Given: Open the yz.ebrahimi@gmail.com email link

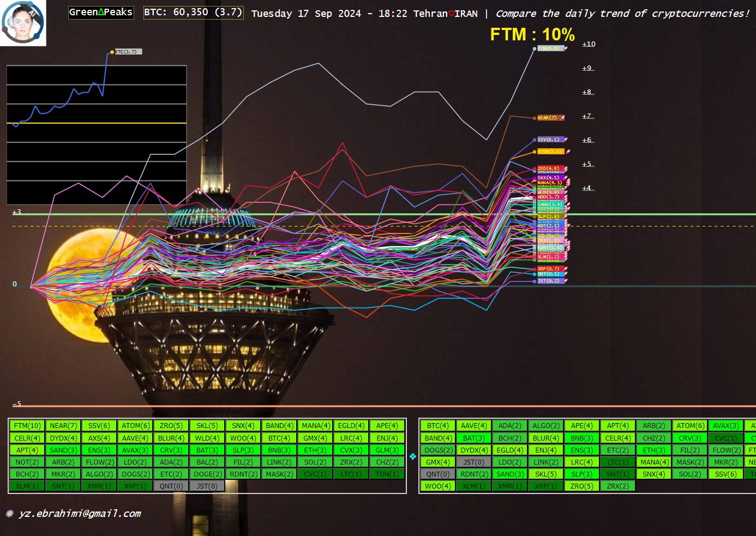Looking at the screenshot, I should click(x=80, y=513).
